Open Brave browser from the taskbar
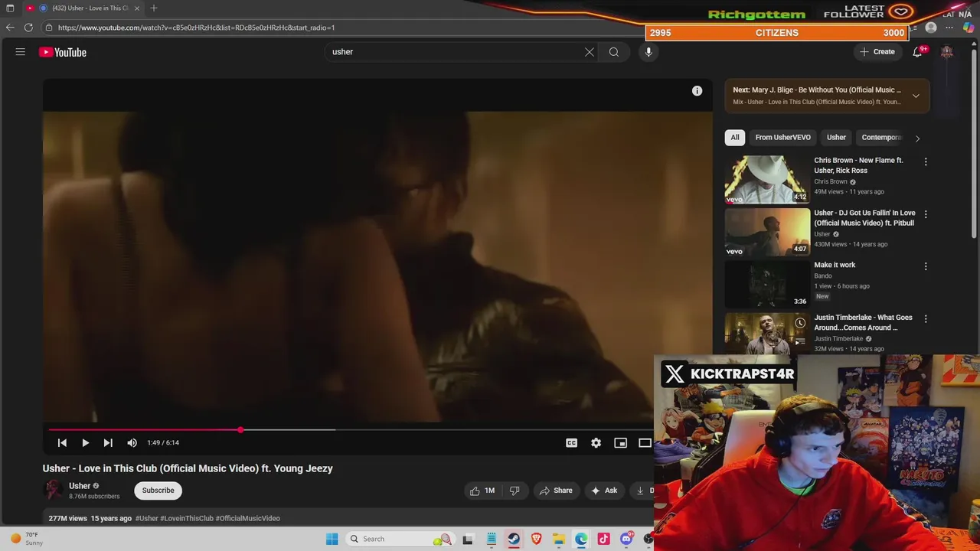This screenshot has height=551, width=980. point(536,539)
